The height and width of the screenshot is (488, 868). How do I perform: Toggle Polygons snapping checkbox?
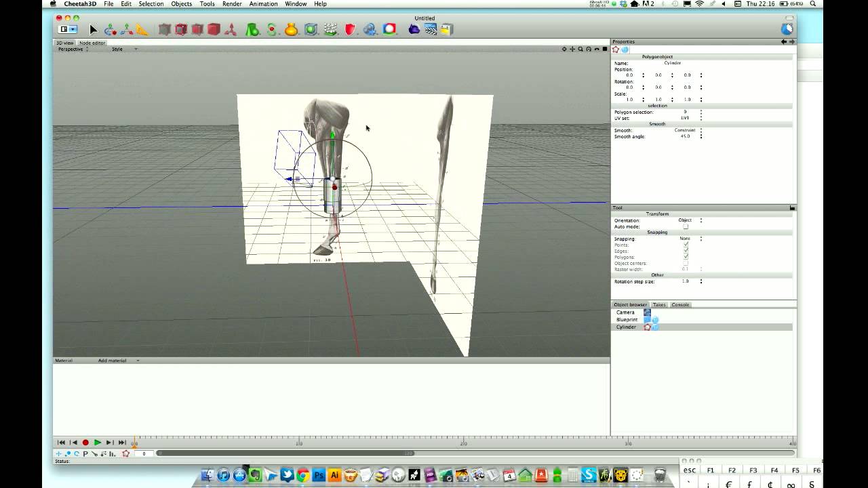686,257
